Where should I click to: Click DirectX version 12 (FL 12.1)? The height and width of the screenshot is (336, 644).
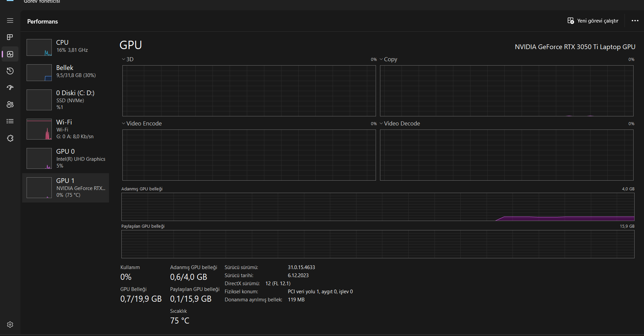(278, 284)
